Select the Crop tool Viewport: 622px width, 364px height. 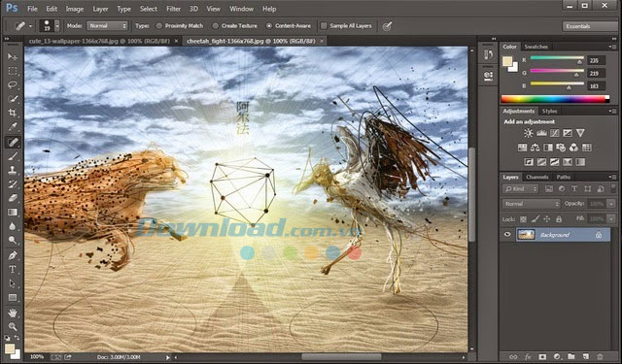(x=13, y=114)
